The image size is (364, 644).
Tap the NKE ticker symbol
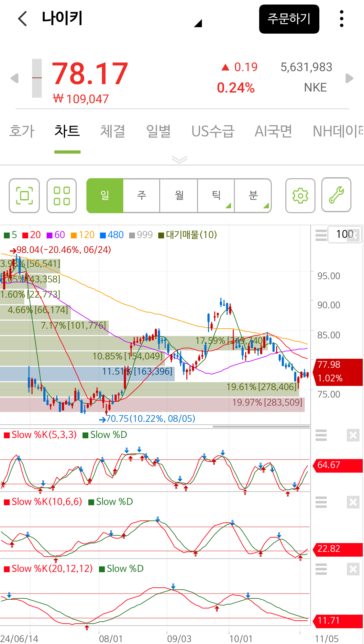315,88
